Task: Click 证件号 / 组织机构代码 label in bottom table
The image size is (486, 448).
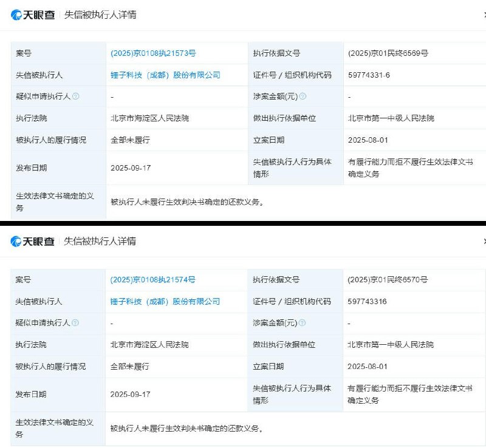Action: tap(292, 302)
